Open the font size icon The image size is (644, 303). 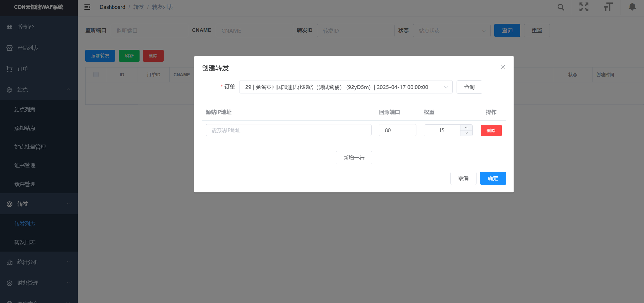(x=608, y=7)
